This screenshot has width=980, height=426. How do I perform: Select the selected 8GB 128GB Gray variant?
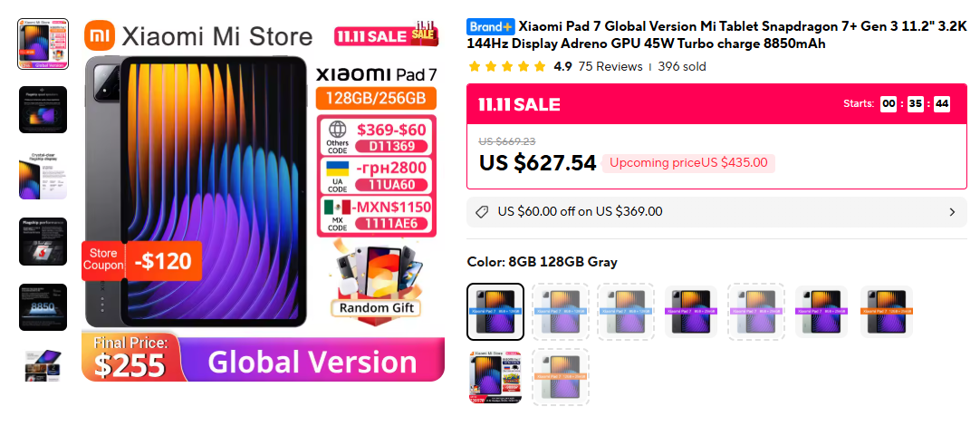click(495, 312)
